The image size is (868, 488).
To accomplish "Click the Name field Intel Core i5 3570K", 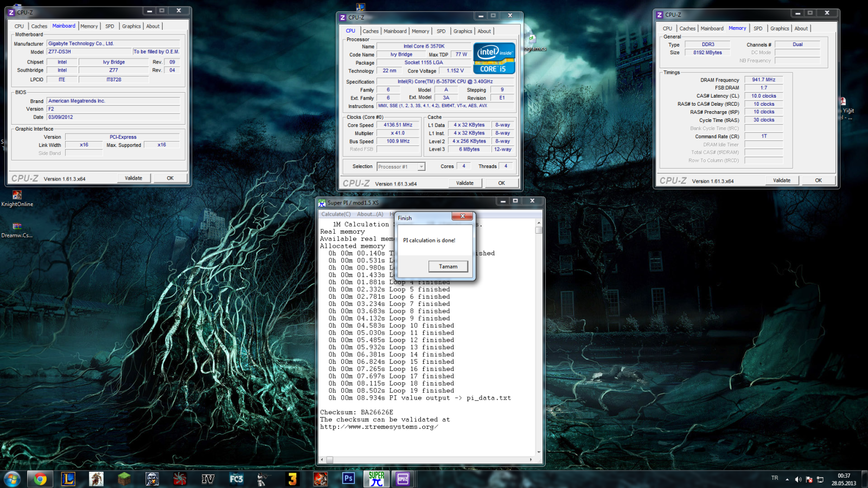I will (x=424, y=46).
